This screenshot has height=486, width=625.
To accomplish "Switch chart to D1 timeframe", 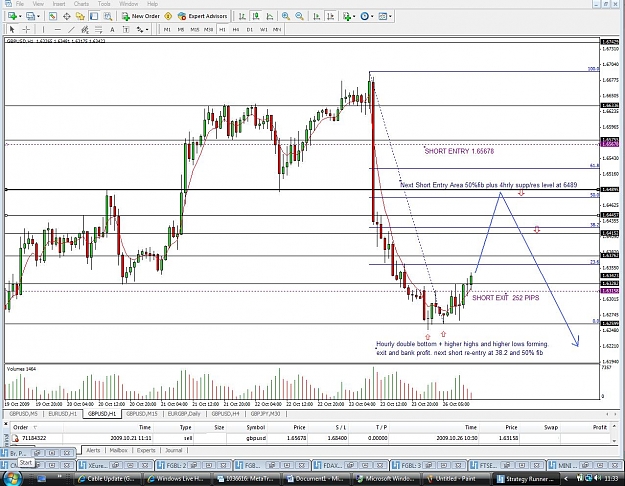I will pos(250,30).
